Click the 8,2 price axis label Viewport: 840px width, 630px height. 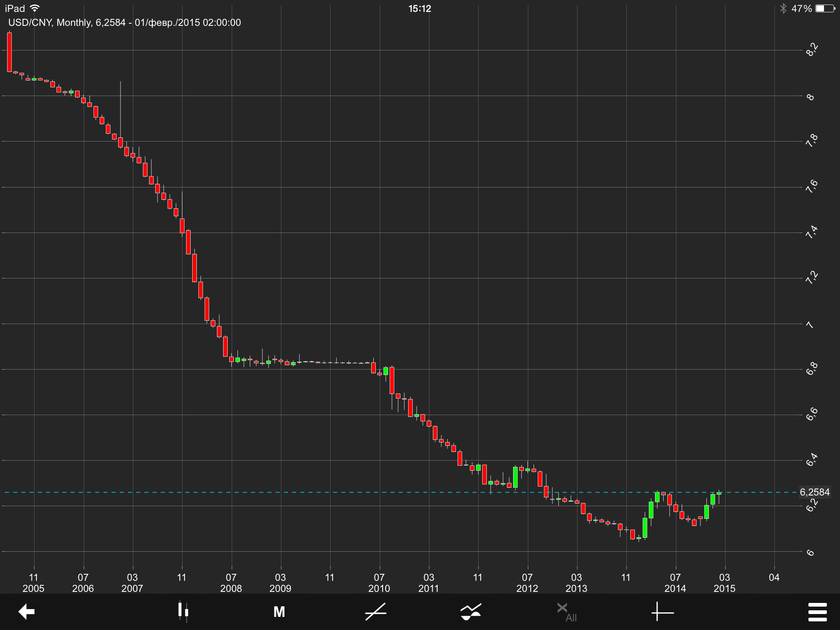coord(811,50)
